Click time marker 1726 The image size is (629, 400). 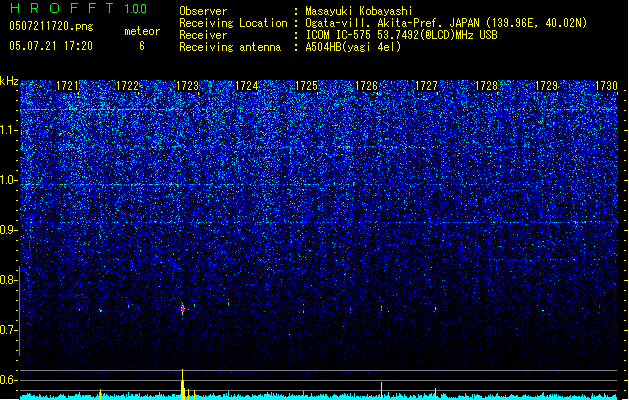[x=367, y=86]
